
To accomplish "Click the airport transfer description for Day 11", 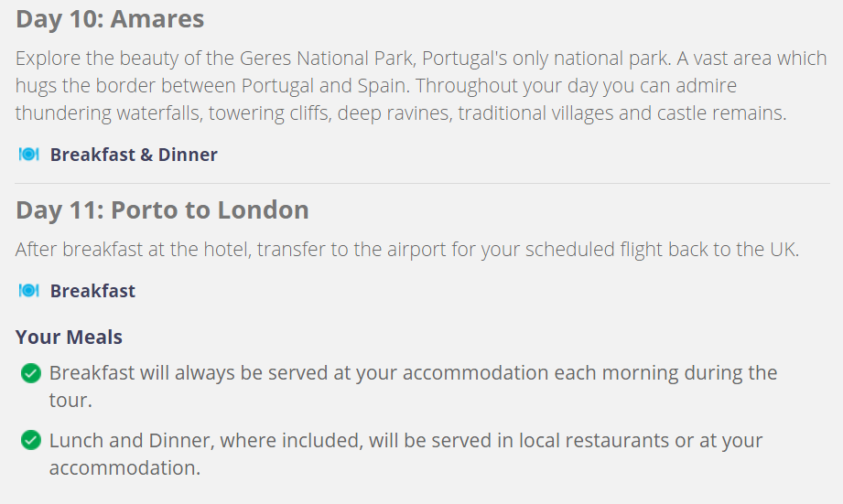I will 407,250.
